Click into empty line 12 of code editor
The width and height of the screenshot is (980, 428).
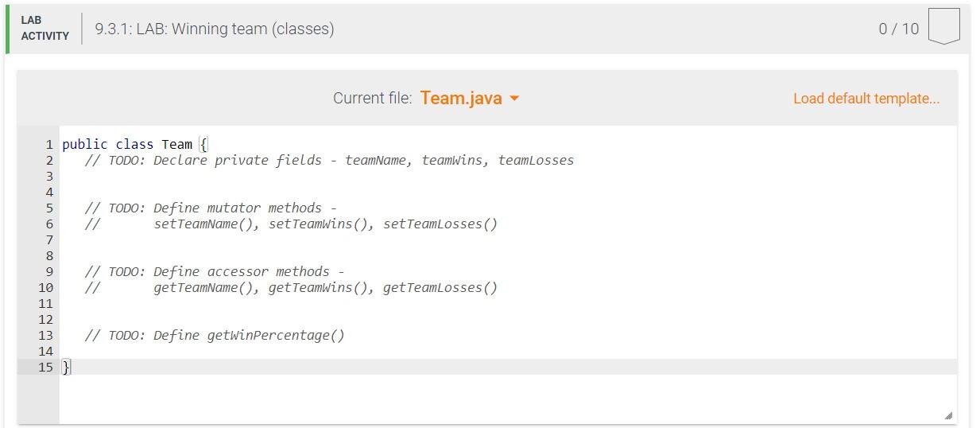pos(508,319)
